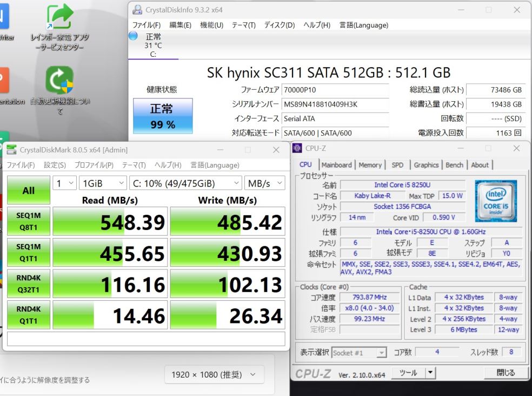
Task: Click the ツール button in CPU-Z
Action: (x=408, y=373)
